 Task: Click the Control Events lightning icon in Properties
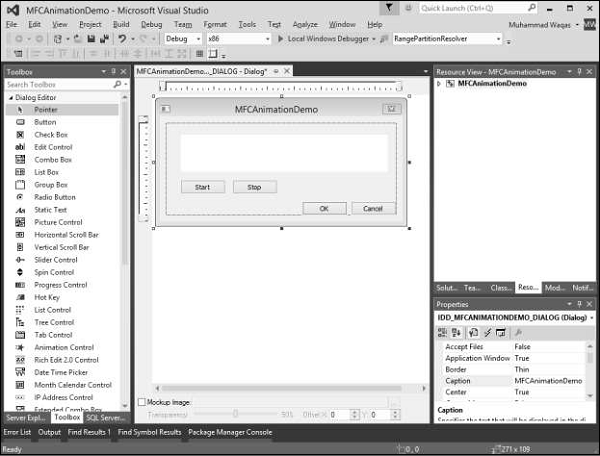[488, 333]
